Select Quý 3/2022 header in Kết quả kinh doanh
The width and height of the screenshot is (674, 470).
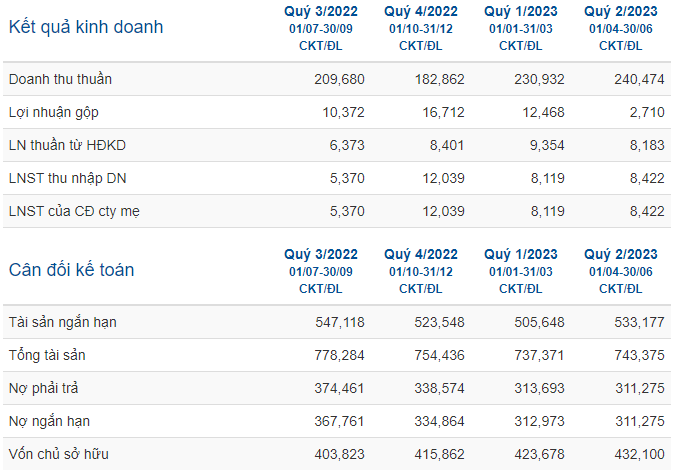(x=321, y=12)
